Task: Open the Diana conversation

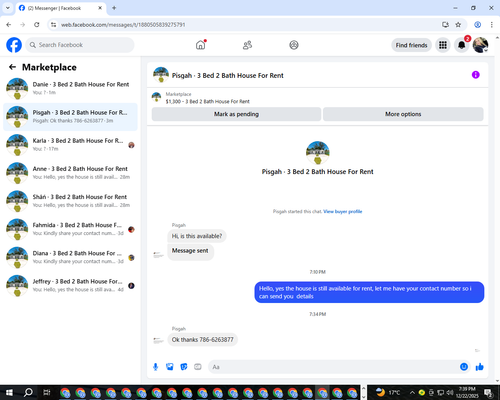Action: pyautogui.click(x=70, y=257)
